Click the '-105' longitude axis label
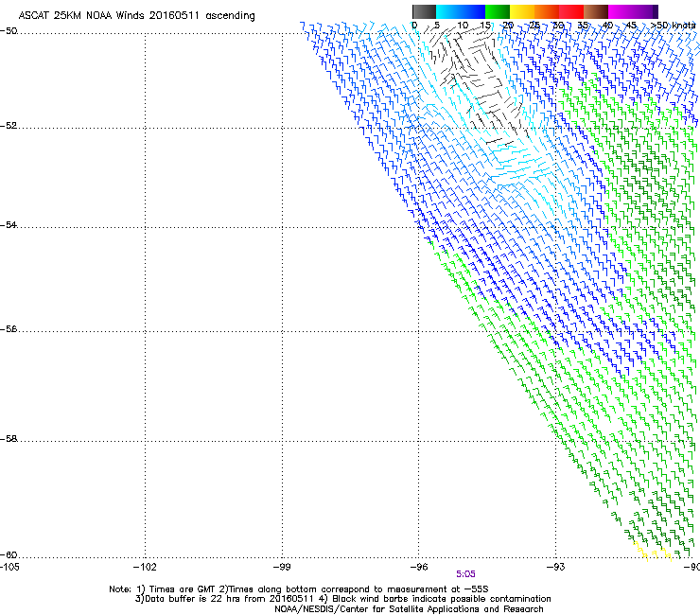This screenshot has height=615, width=700. (x=9, y=567)
